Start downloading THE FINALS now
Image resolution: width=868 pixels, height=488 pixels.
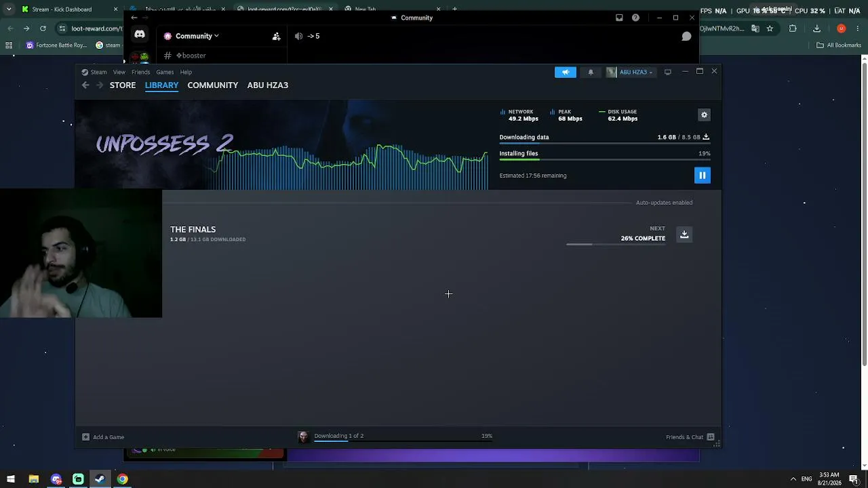pos(684,234)
